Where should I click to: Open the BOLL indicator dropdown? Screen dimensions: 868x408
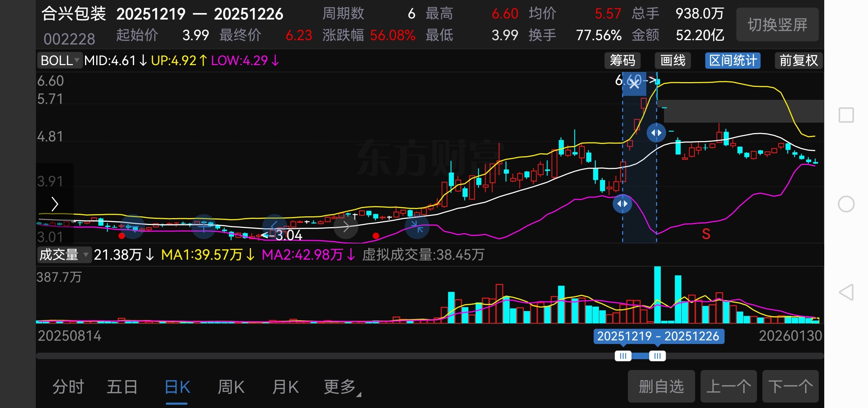(x=60, y=60)
